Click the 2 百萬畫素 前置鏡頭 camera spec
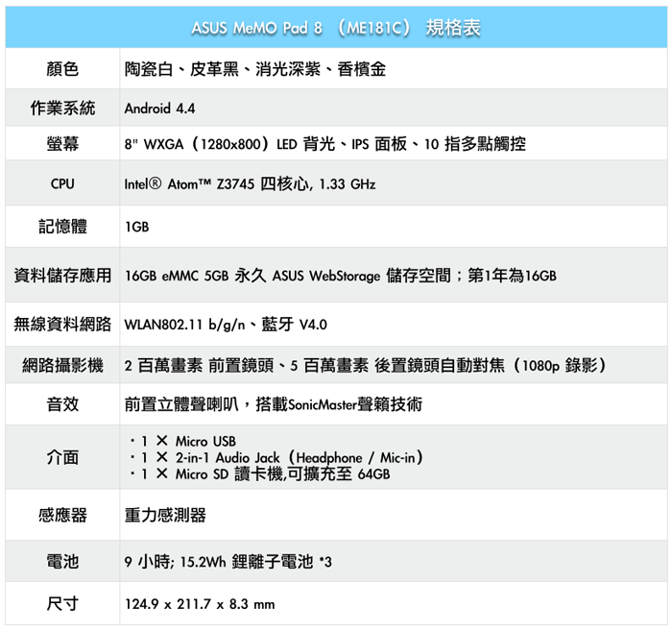Screen dimensions: 672x631 (x=365, y=365)
